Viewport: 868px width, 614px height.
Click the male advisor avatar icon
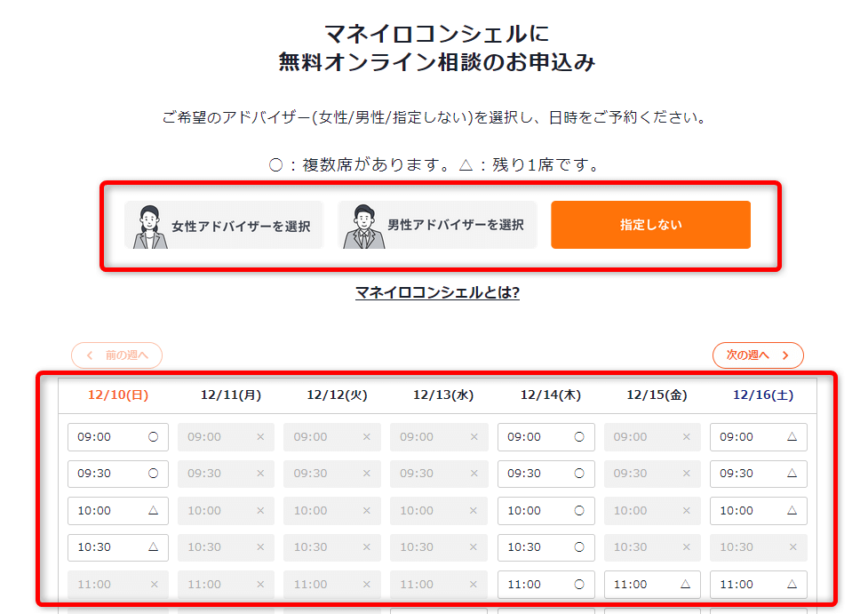click(x=363, y=227)
